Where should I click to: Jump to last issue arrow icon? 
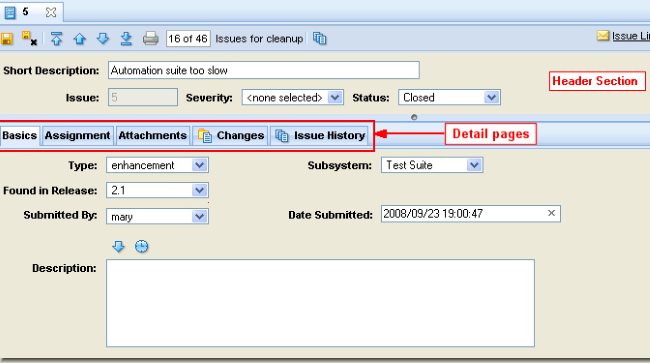(126, 39)
